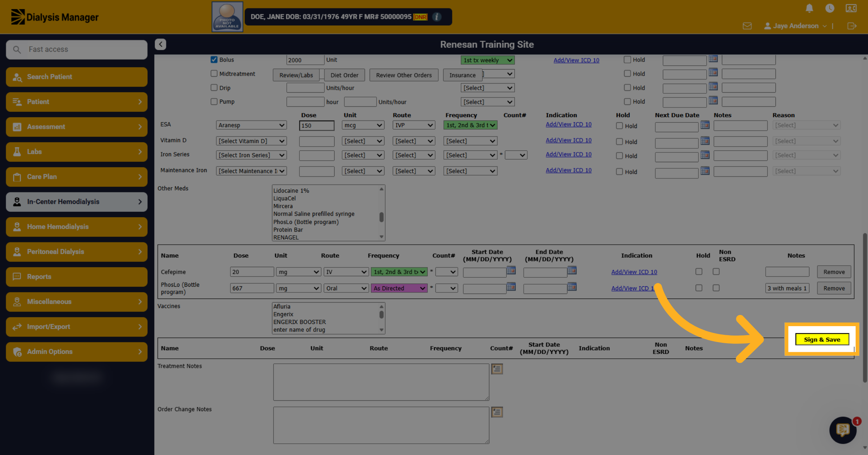Open the notifications bell icon

[809, 8]
